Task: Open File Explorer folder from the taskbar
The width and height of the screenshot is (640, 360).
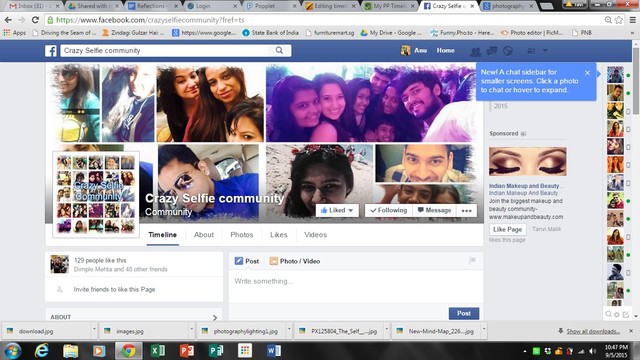Action: click(71, 351)
